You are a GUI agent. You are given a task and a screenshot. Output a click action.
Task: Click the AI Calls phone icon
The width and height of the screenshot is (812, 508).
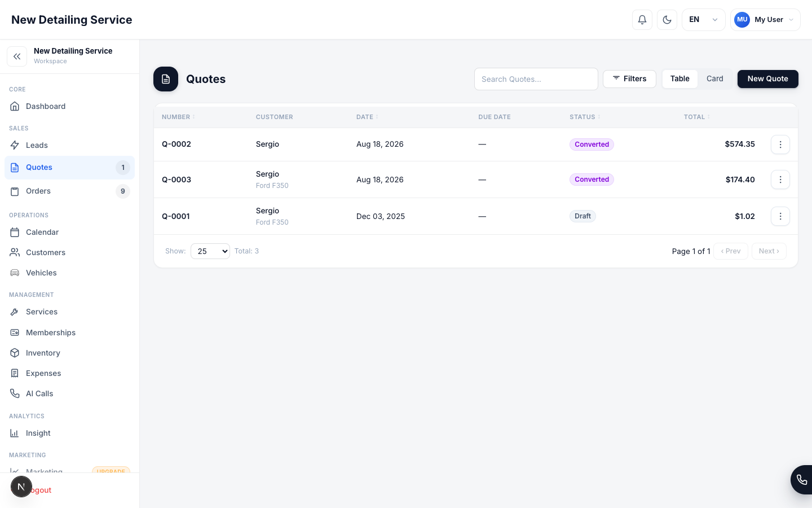15,393
